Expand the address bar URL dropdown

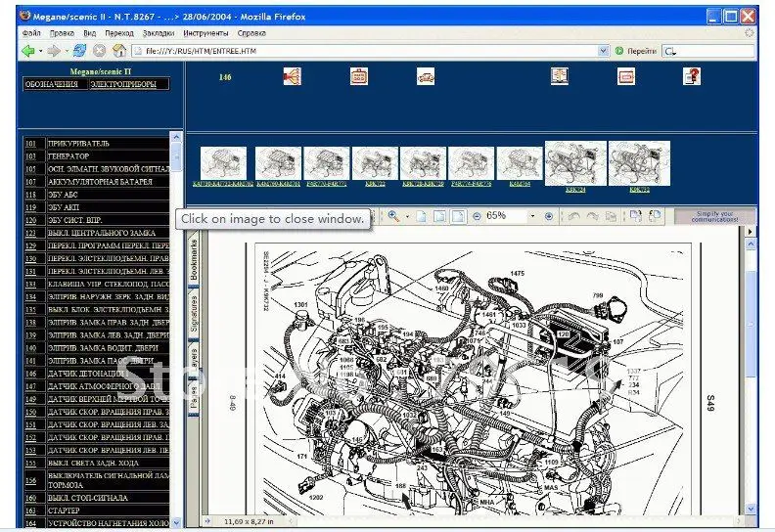tap(603, 51)
